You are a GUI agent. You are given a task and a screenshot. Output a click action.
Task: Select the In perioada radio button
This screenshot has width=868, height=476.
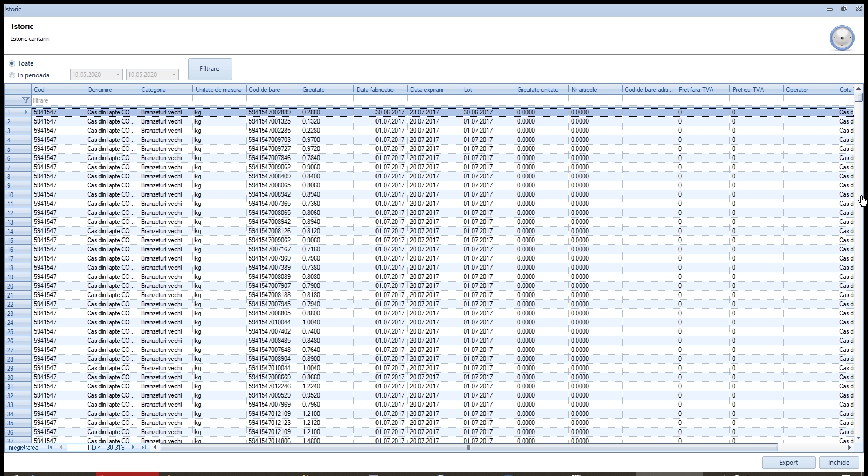[x=12, y=75]
